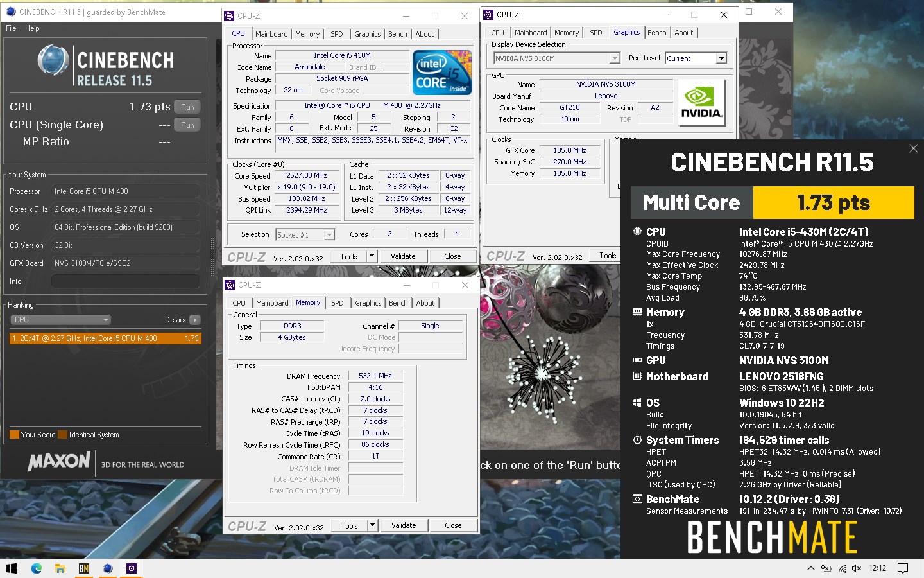Image resolution: width=924 pixels, height=578 pixels.
Task: Click the Intel Core i5 logo in CPU-Z
Action: coord(443,73)
